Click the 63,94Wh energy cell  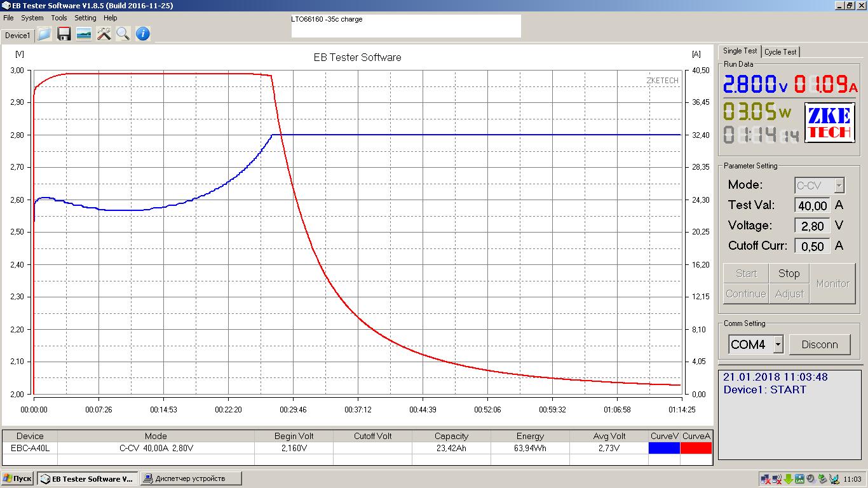(x=530, y=448)
